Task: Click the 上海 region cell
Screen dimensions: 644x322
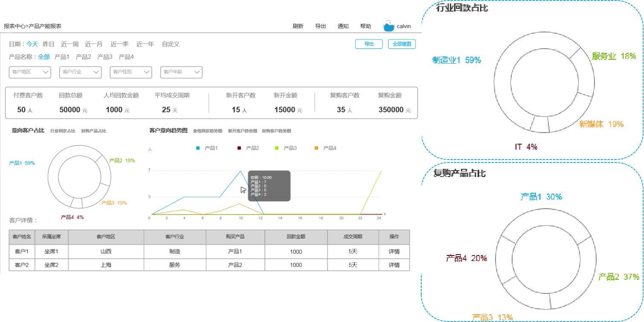Action: click(106, 265)
